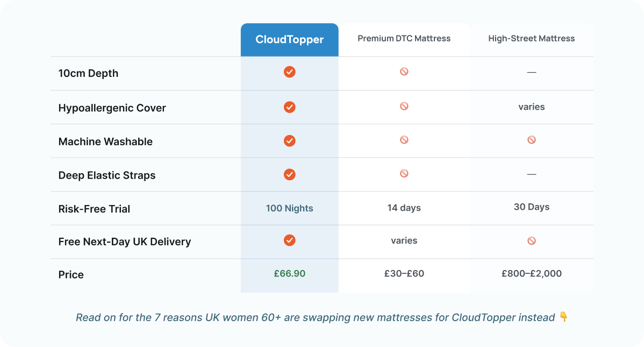Click Premium DTC Machine Washable prohibited icon
The image size is (644, 347).
coord(404,140)
